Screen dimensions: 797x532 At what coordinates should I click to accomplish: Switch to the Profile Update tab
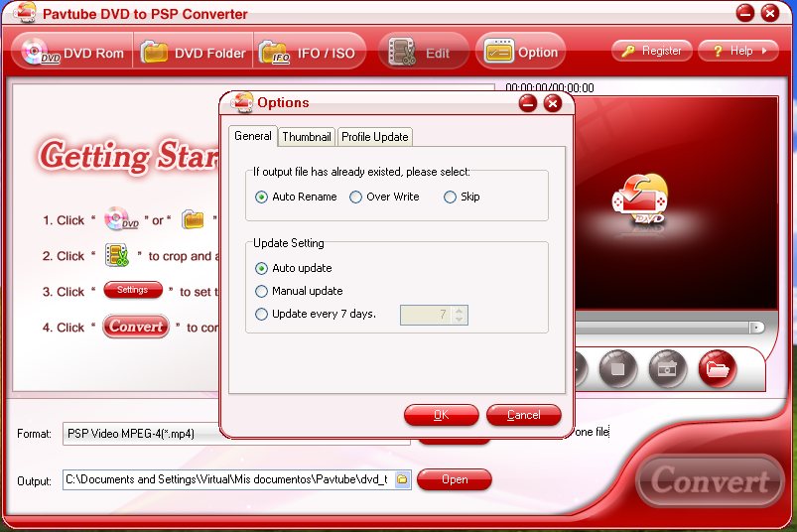[x=374, y=137]
